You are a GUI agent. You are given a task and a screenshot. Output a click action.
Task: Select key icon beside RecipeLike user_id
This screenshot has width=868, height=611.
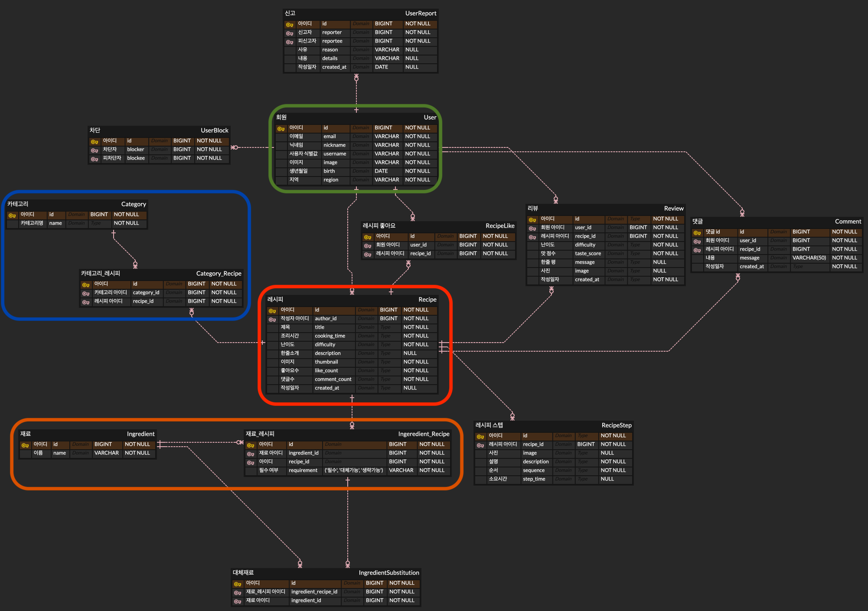click(x=368, y=246)
